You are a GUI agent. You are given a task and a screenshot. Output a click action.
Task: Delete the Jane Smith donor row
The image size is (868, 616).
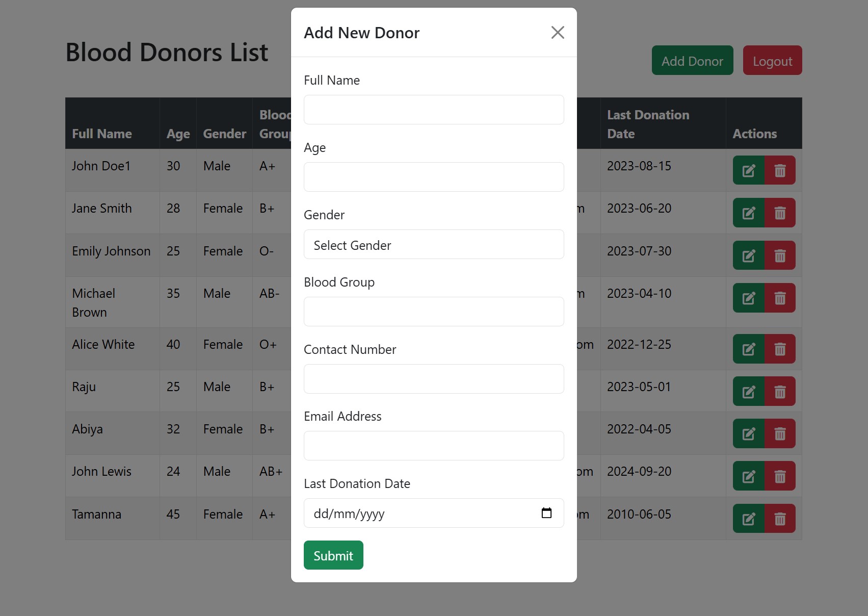tap(780, 213)
